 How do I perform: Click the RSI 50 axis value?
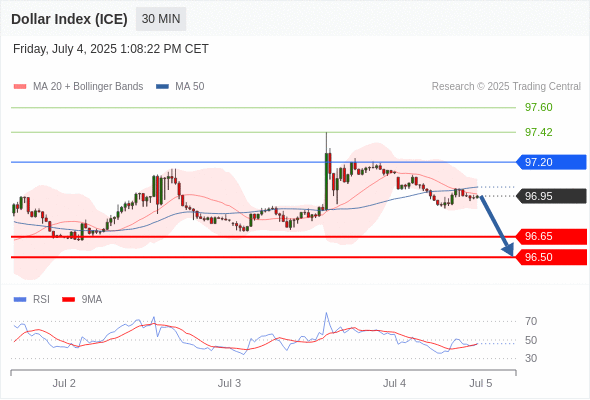click(531, 340)
